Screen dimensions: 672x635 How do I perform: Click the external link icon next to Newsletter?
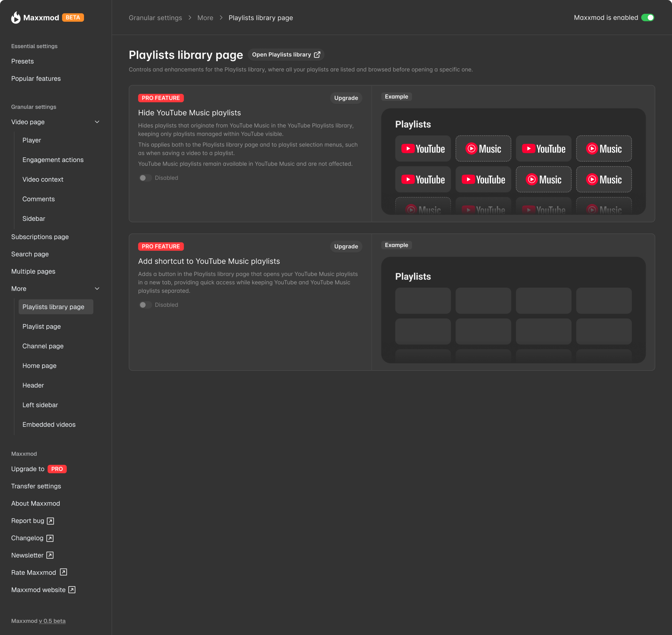pyautogui.click(x=50, y=555)
